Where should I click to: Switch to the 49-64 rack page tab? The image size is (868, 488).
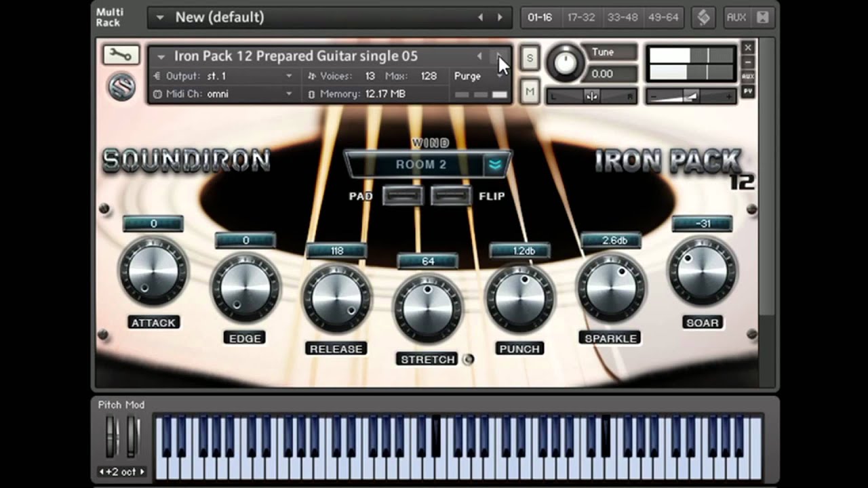(x=663, y=18)
